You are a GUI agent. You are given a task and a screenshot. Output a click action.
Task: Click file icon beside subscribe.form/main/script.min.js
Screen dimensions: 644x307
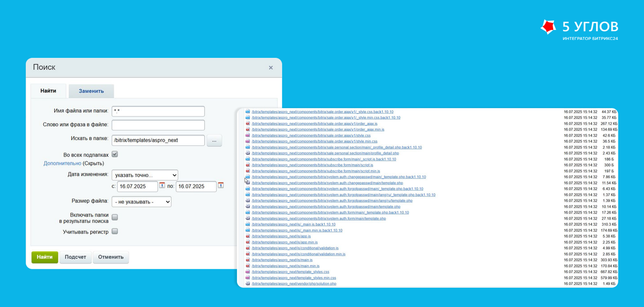coord(248,171)
